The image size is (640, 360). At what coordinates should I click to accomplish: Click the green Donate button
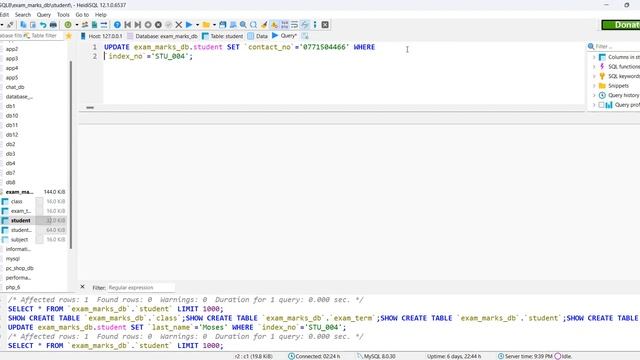coord(621,25)
